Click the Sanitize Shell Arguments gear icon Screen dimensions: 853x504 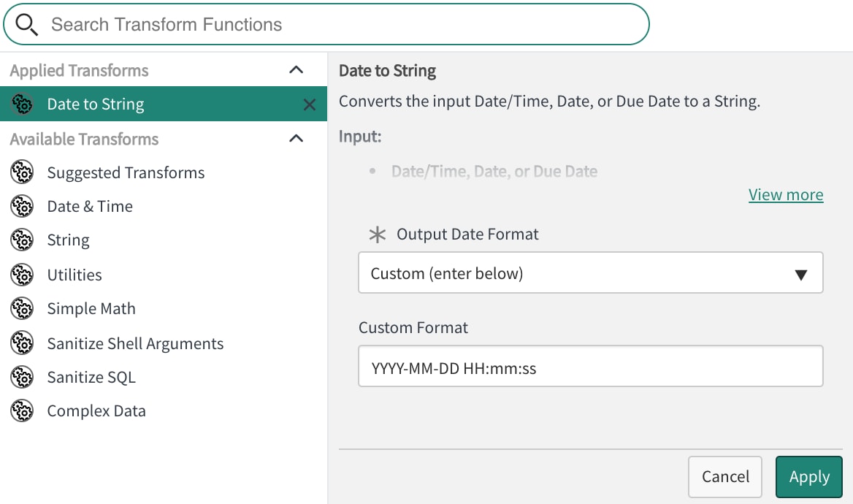point(22,343)
